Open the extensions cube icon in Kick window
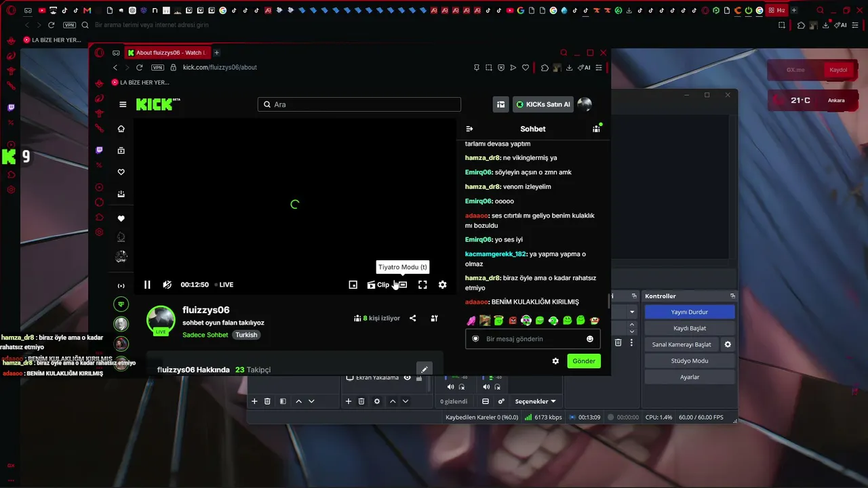Viewport: 868px width, 488px height. [545, 67]
